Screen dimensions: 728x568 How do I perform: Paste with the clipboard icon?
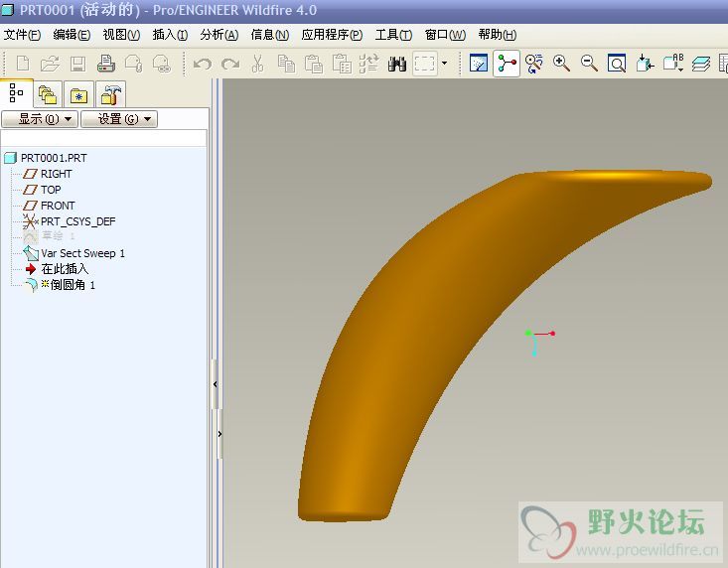click(314, 64)
